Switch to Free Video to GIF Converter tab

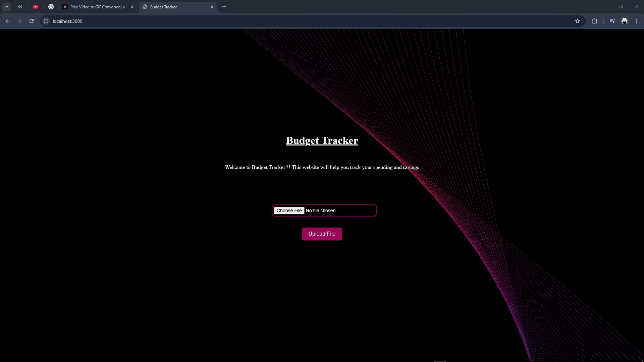(x=98, y=7)
